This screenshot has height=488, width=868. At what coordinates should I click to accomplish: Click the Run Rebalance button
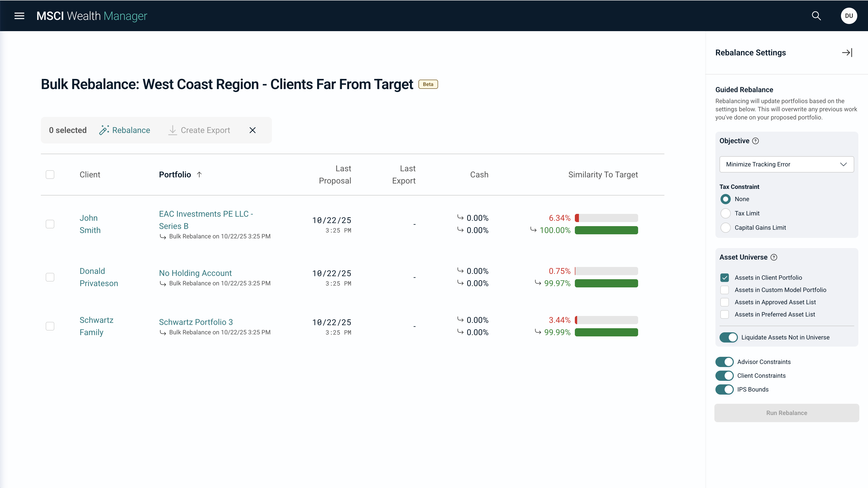click(786, 413)
